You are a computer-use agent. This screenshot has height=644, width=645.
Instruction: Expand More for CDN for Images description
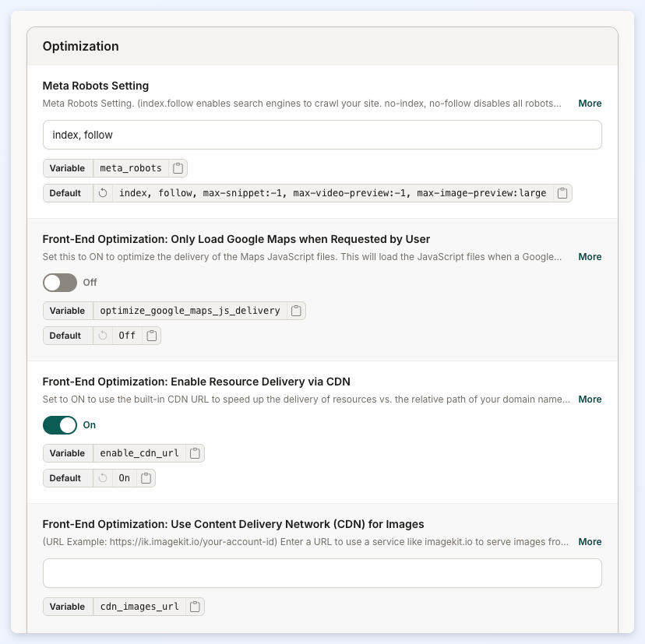(x=590, y=542)
